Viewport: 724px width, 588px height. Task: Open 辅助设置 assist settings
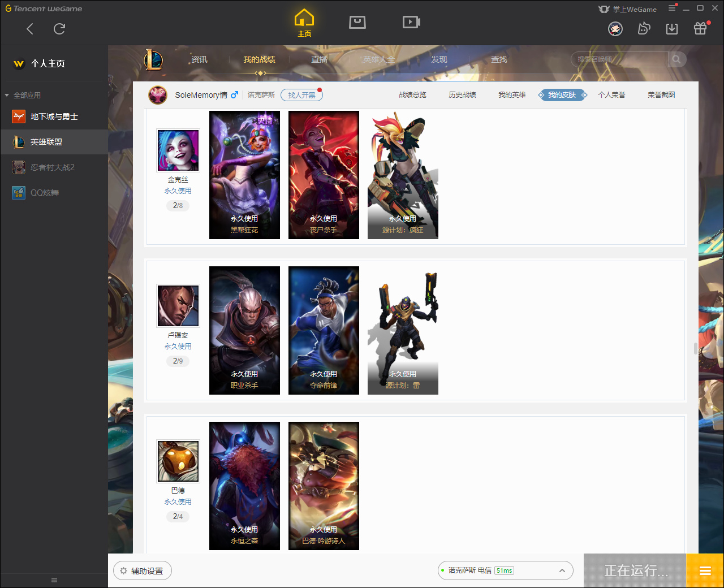[143, 571]
